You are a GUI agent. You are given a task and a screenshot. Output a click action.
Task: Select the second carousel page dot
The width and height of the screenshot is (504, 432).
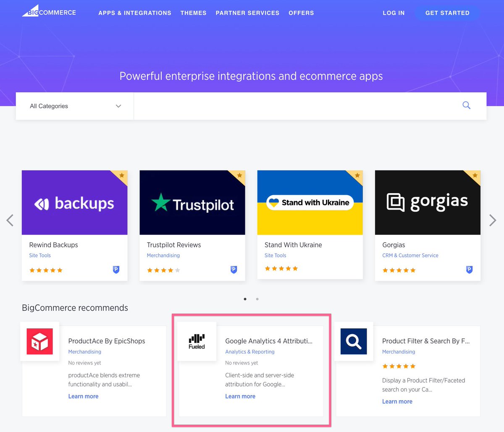257,299
